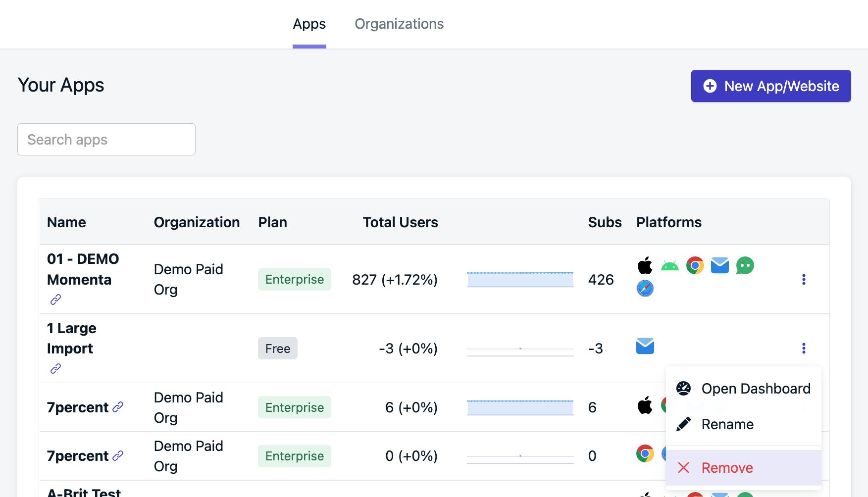868x497 pixels.
Task: Switch to the Organizations tab
Action: (x=399, y=24)
